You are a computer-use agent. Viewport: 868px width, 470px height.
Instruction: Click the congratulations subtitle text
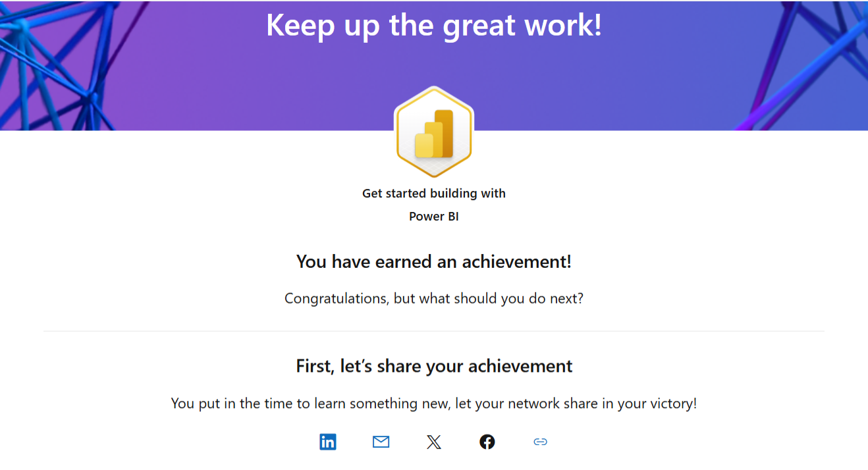coord(433,298)
